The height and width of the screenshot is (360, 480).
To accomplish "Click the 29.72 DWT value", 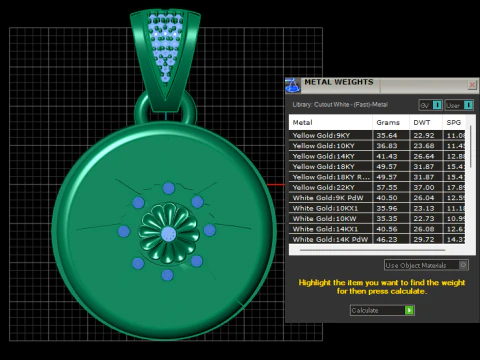I will (424, 239).
